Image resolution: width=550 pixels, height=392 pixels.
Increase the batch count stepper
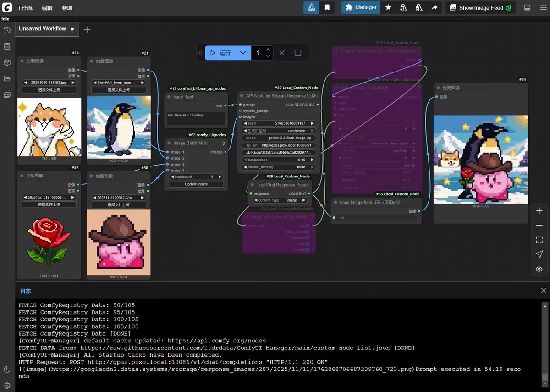pos(268,50)
